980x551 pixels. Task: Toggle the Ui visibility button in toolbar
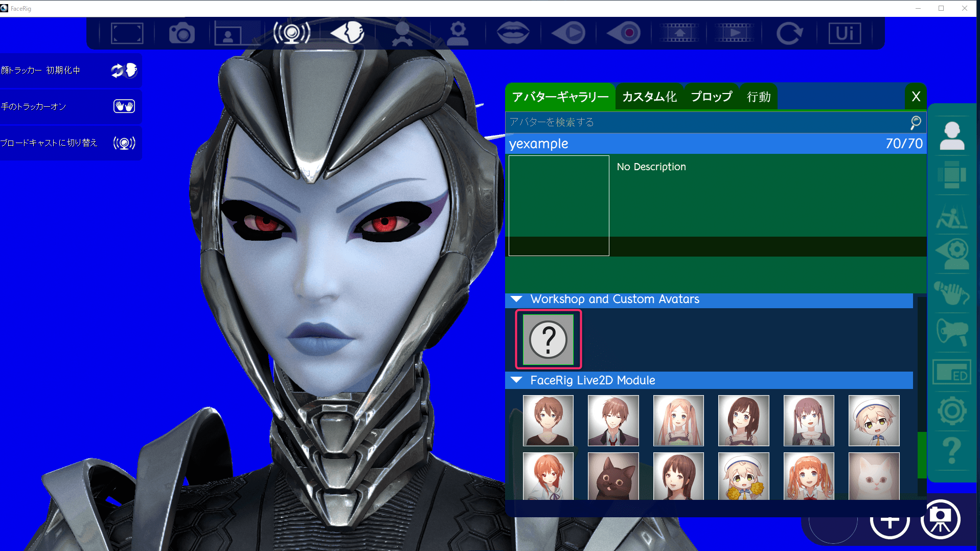tap(845, 34)
